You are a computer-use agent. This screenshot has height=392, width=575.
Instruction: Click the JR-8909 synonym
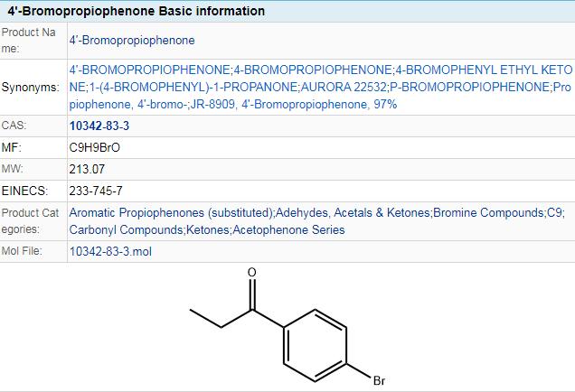(x=212, y=105)
